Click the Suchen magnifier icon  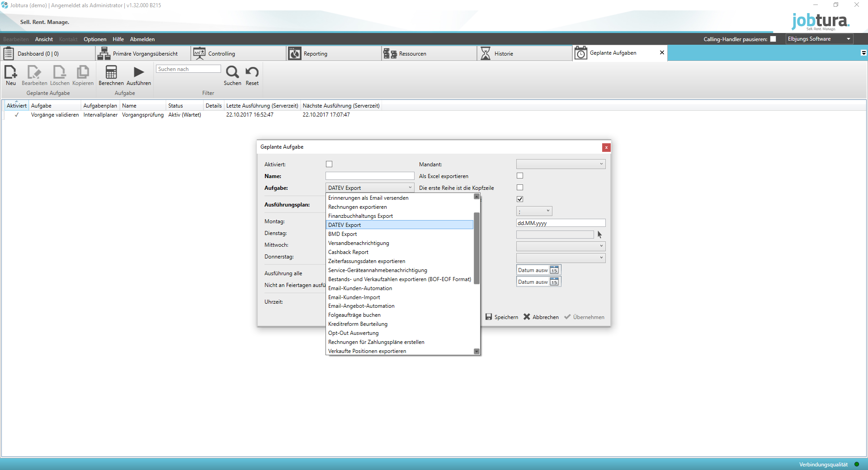pyautogui.click(x=232, y=72)
